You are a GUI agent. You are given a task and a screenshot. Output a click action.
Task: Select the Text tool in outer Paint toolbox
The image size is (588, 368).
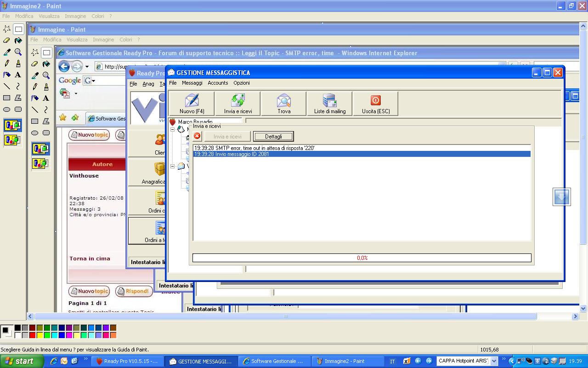(18, 75)
